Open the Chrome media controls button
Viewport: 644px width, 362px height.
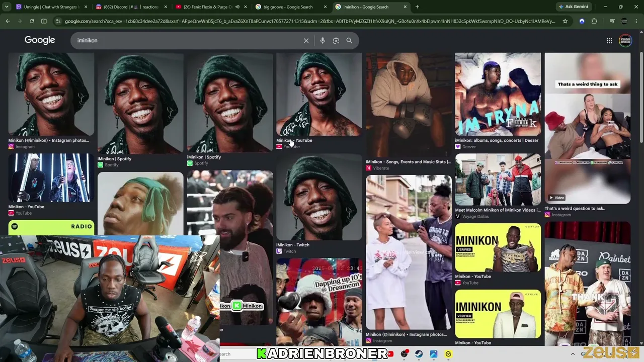[x=612, y=21]
